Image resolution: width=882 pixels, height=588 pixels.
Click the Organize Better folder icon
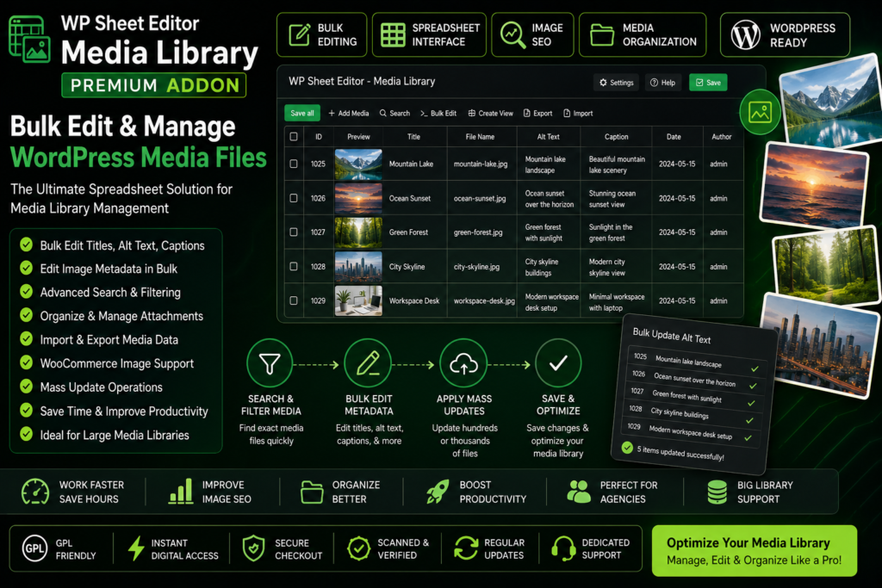tap(312, 492)
